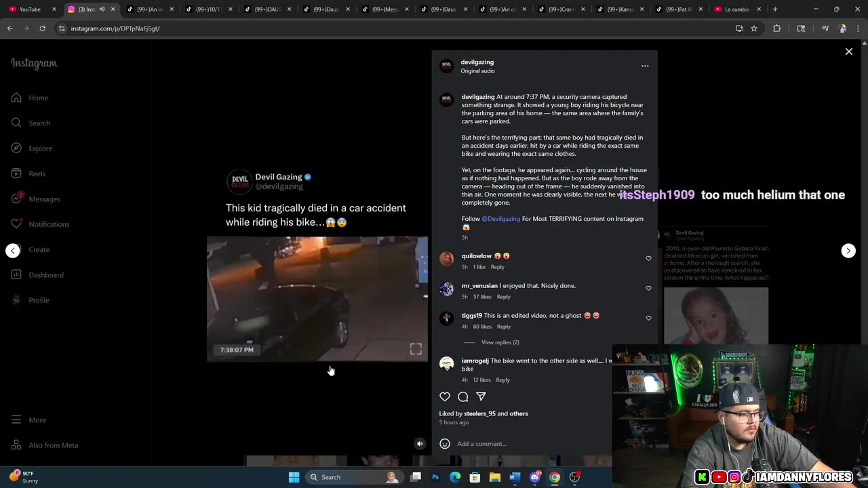Screen dimensions: 868x488
Task: View steelers_95 in liked by line
Action: (479, 413)
